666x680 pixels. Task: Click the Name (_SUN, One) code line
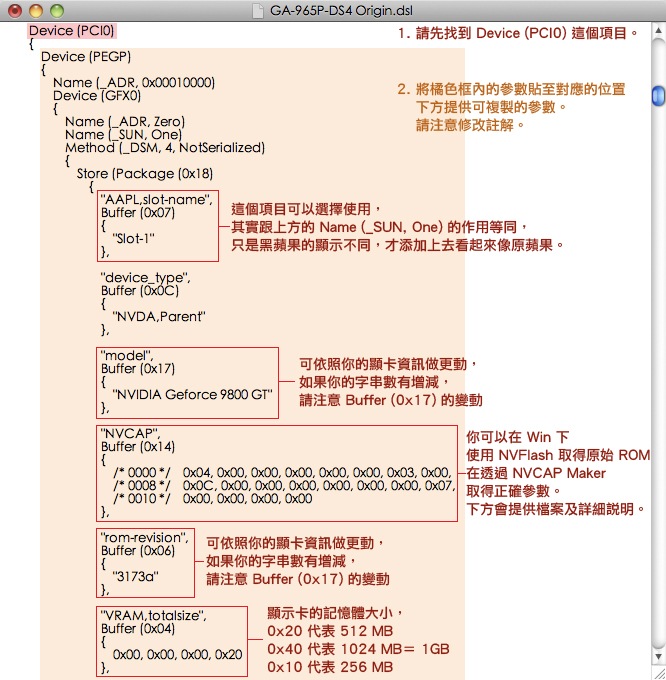[x=124, y=134]
